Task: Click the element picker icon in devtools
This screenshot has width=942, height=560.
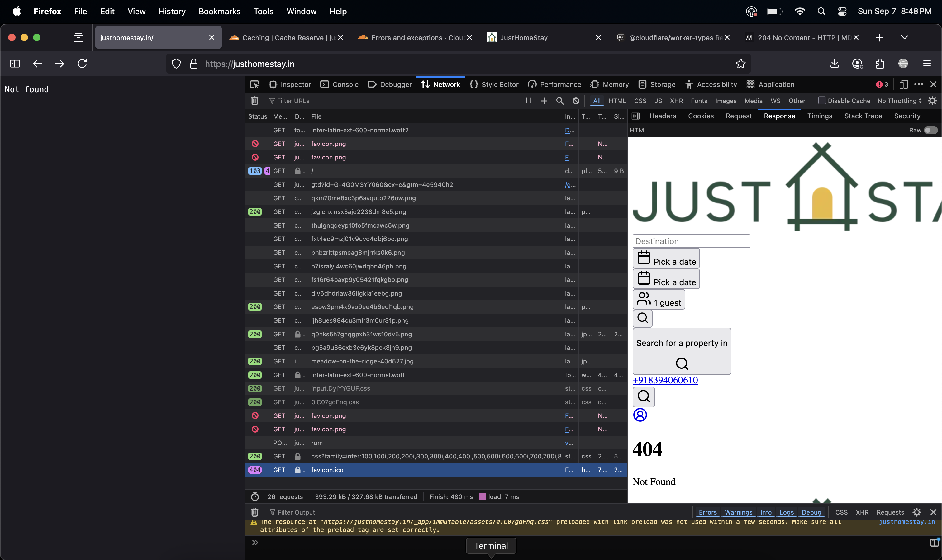Action: click(255, 84)
